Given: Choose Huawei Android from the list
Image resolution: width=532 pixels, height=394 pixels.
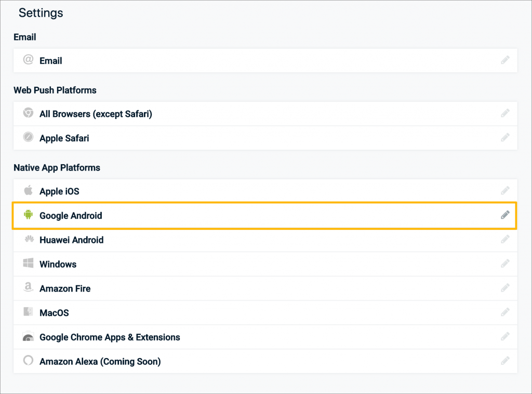Looking at the screenshot, I should (71, 240).
